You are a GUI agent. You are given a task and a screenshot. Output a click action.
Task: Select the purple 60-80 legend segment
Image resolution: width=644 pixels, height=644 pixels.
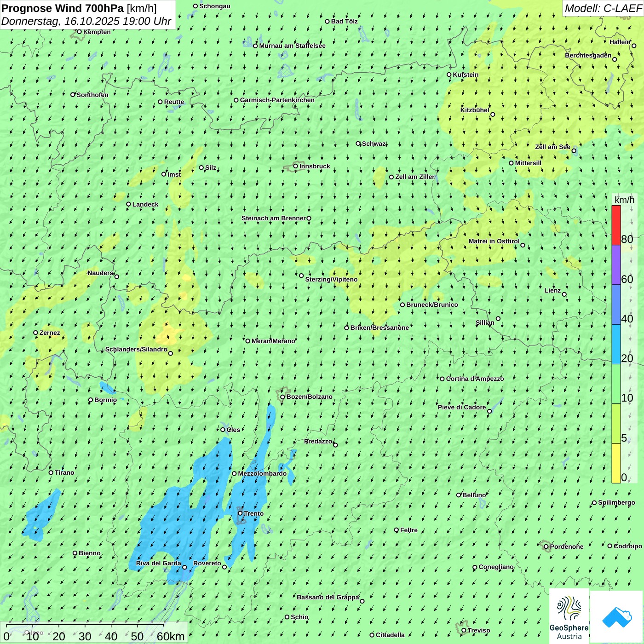pyautogui.click(x=616, y=265)
